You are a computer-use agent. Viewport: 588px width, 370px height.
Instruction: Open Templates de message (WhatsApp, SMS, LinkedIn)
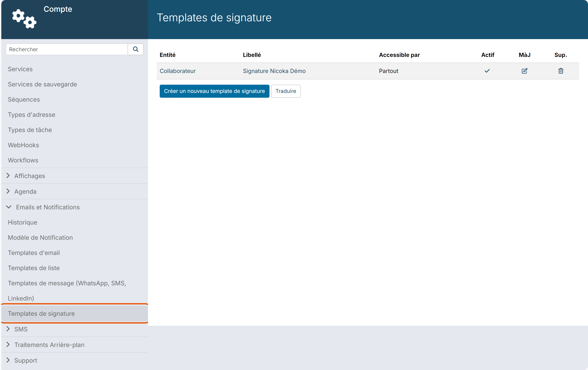[x=67, y=291]
